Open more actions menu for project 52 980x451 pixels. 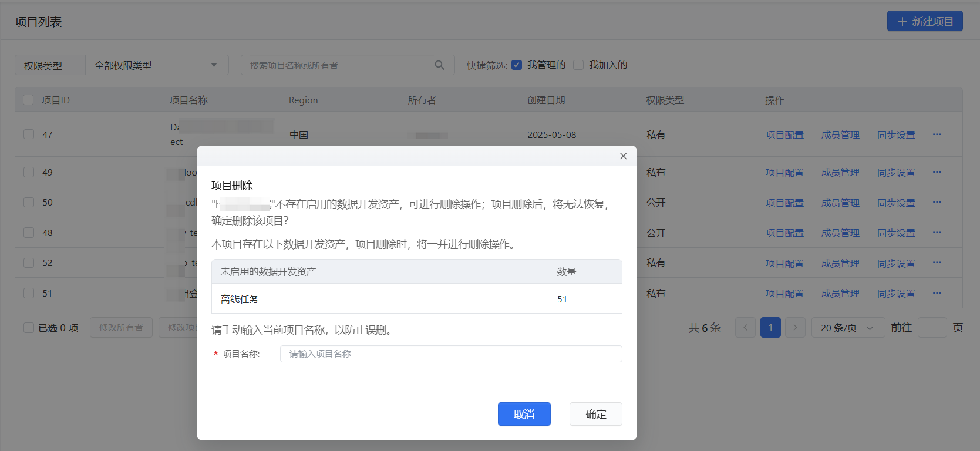click(937, 262)
